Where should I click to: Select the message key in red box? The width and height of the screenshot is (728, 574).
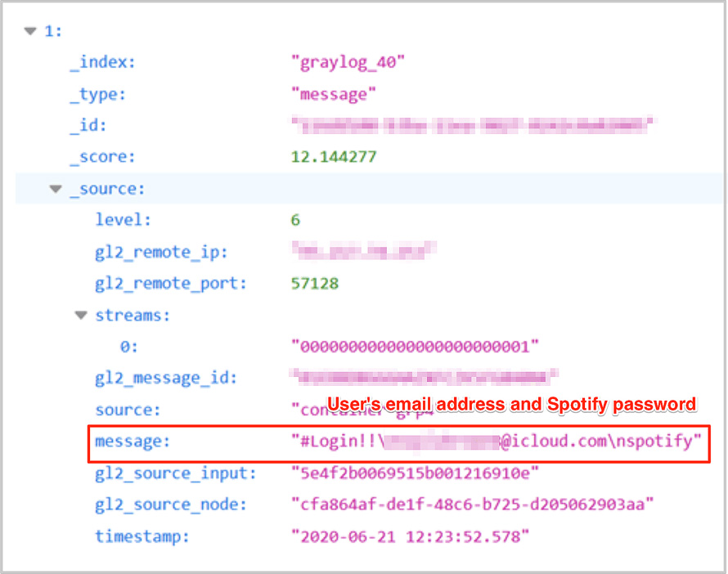pyautogui.click(x=131, y=442)
